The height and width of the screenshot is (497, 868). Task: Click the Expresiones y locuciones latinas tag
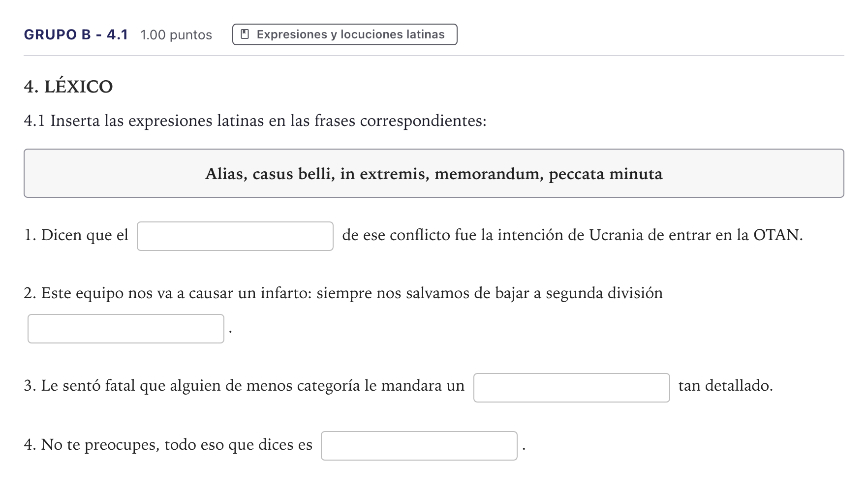click(x=344, y=34)
